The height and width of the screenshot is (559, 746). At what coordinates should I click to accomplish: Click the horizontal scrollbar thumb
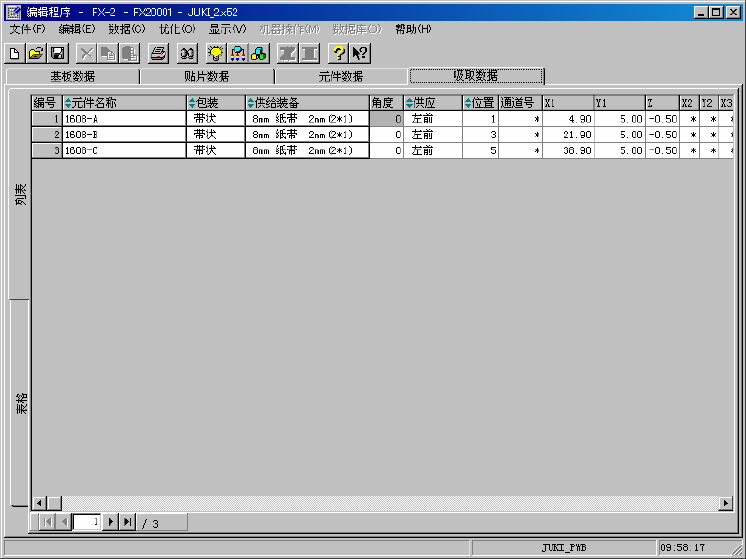tap(54, 503)
